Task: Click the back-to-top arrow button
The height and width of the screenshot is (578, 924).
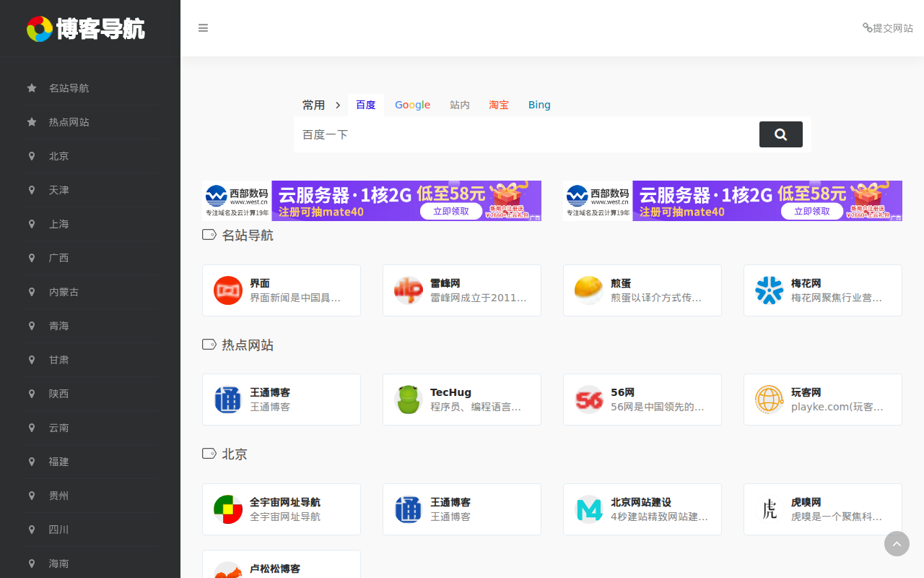Action: tap(897, 543)
